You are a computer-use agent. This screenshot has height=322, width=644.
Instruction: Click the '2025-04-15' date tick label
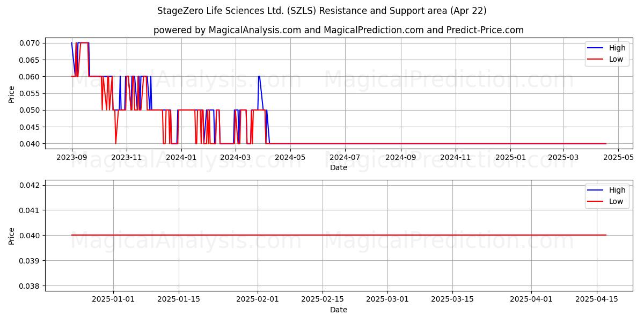pyautogui.click(x=597, y=299)
